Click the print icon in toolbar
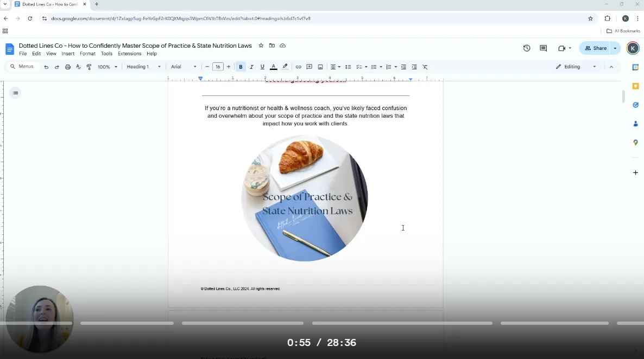 point(68,67)
